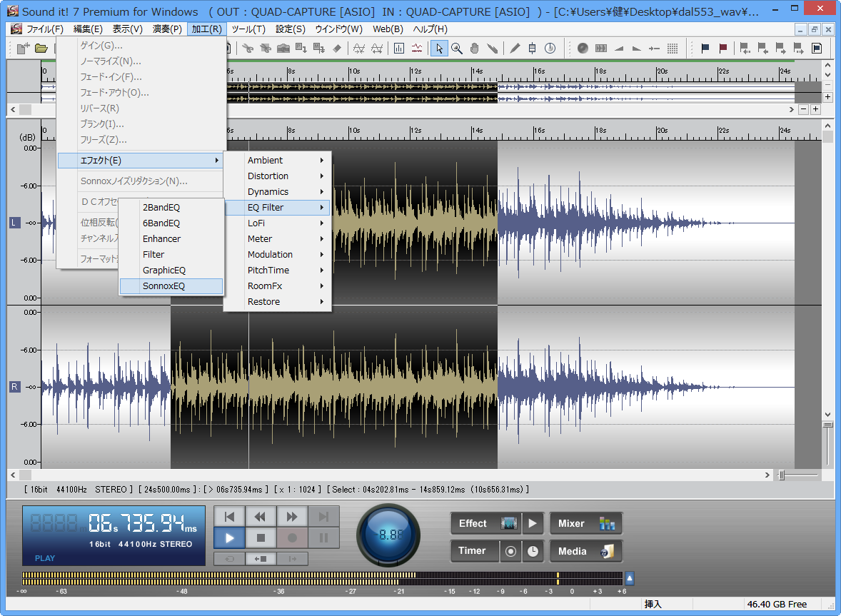Open the spectrum bar-graph toolbar icon

coord(399,49)
